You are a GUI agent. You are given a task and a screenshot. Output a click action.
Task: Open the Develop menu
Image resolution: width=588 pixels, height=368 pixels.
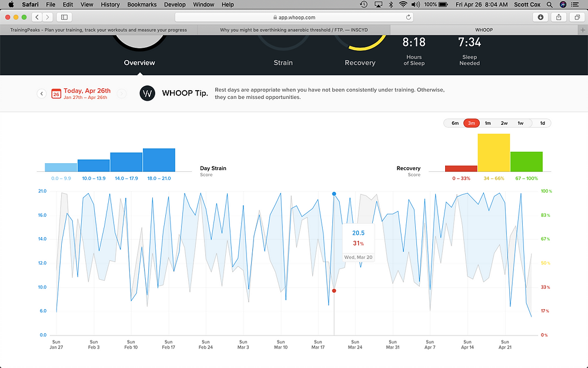click(175, 5)
